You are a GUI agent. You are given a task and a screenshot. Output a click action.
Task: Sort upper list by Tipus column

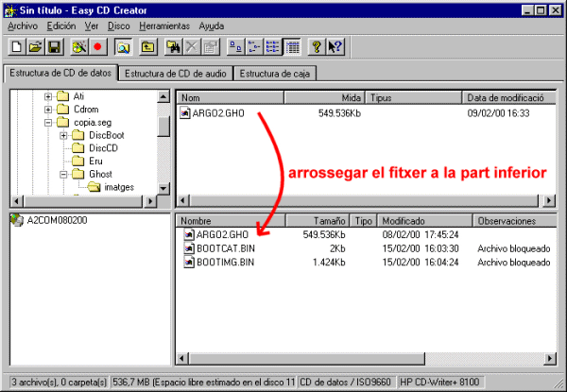coord(414,97)
